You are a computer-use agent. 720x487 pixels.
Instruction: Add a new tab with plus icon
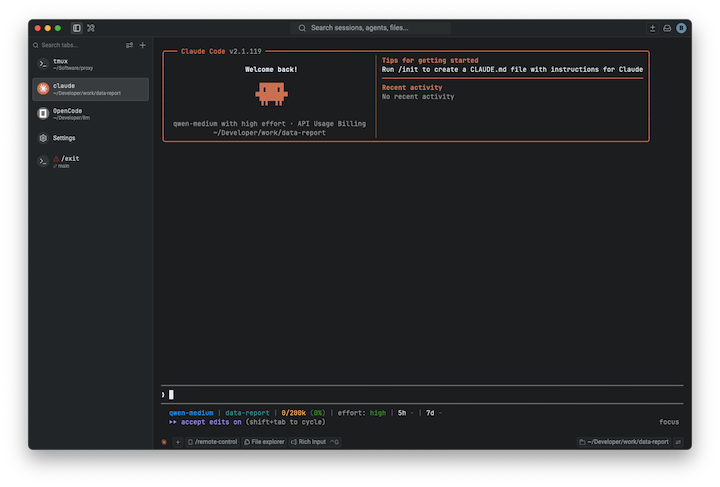click(143, 45)
